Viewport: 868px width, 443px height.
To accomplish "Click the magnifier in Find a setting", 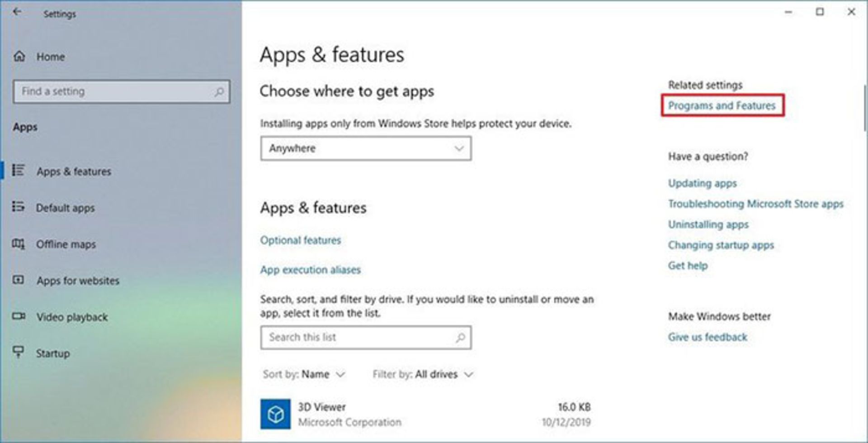I will 219,91.
